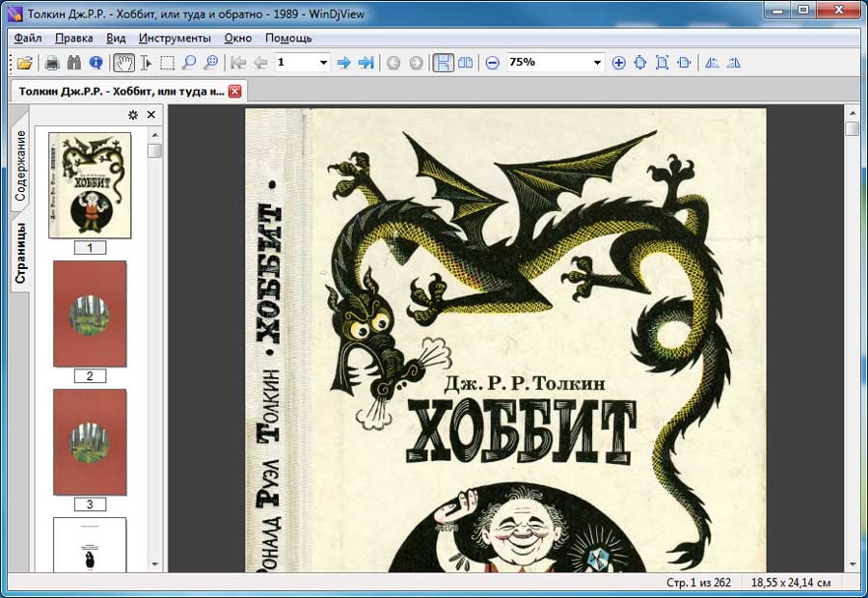The image size is (868, 598).
Task: Click the main view vertical scrollbar handle
Action: [x=853, y=129]
